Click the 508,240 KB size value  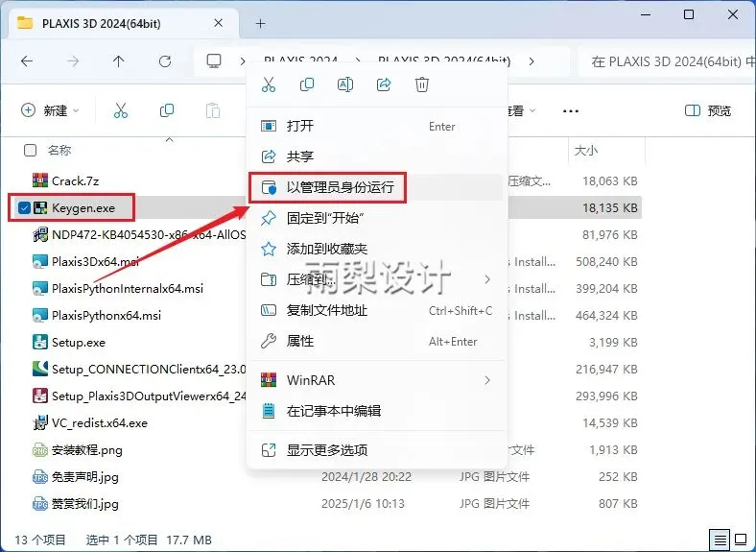(x=606, y=261)
